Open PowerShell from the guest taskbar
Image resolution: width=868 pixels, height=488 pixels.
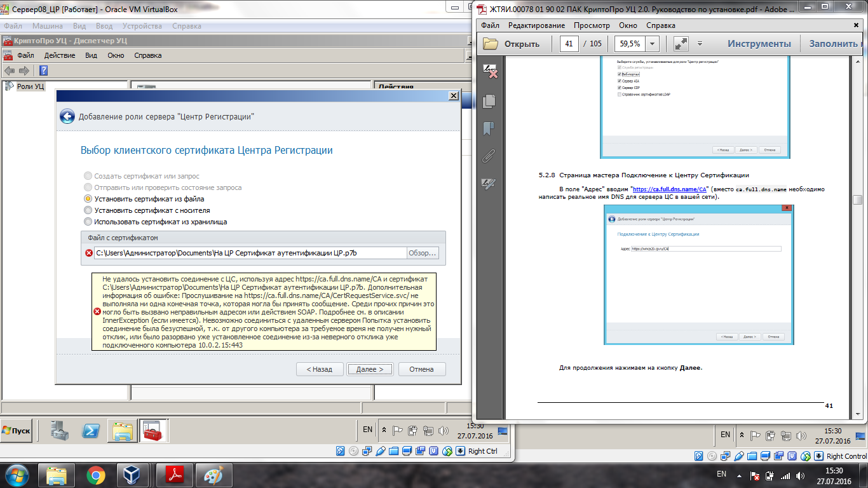click(91, 431)
